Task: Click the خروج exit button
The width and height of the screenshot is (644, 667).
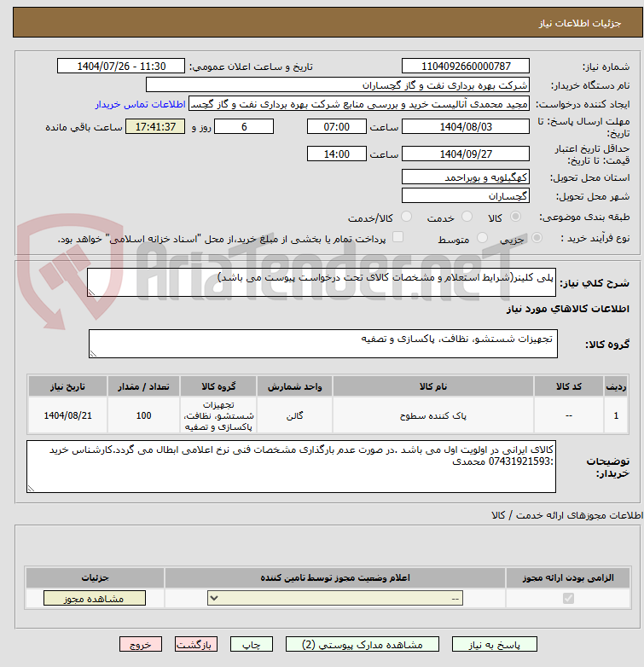Action: [141, 645]
